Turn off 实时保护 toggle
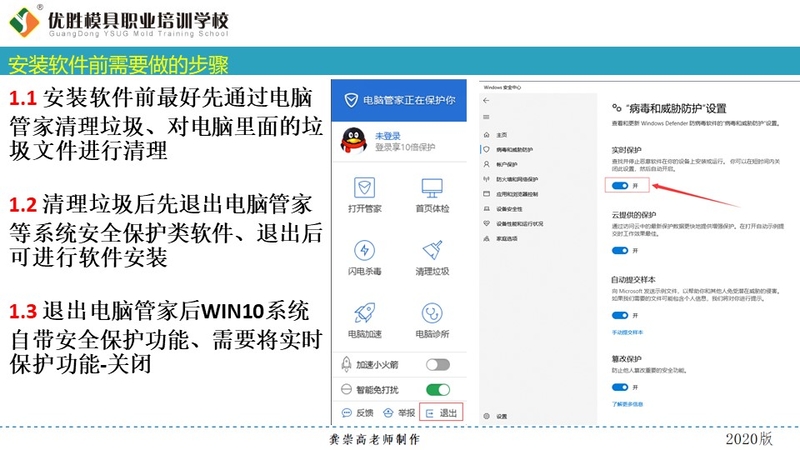This screenshot has height=450, width=800. (x=620, y=185)
